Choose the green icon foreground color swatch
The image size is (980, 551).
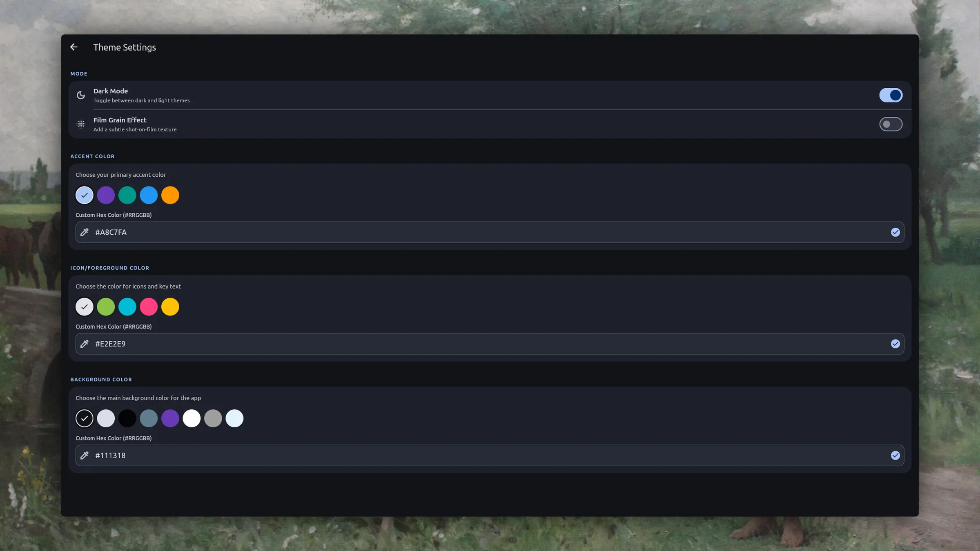pos(106,307)
